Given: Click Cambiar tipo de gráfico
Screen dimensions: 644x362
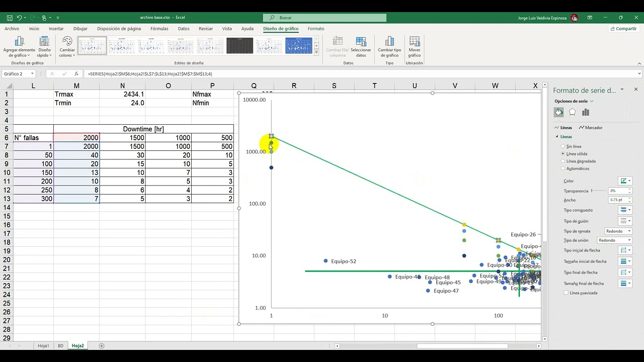Looking at the screenshot, I should tap(389, 47).
